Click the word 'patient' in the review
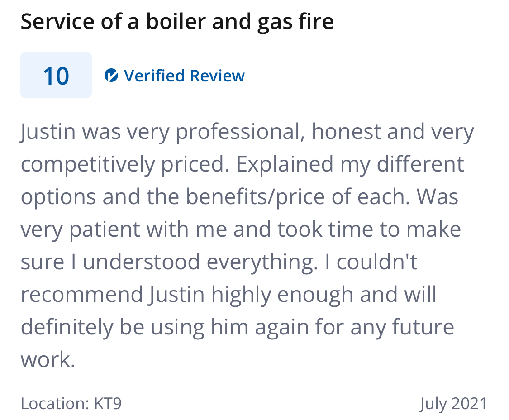 click(105, 230)
